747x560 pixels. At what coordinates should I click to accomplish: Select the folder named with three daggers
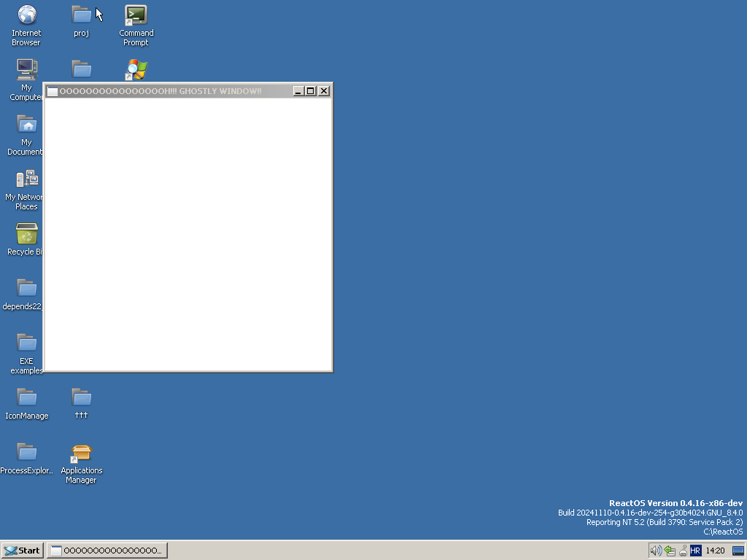tap(81, 398)
